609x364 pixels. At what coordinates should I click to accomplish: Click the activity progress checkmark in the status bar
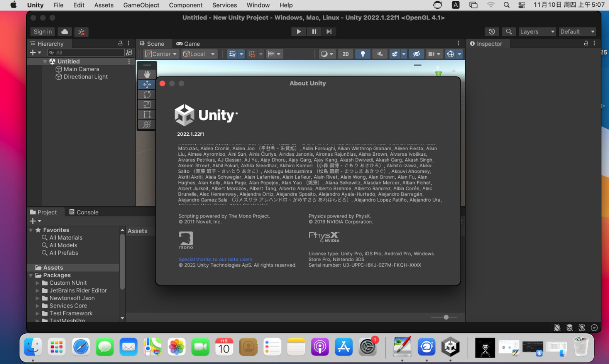594,327
